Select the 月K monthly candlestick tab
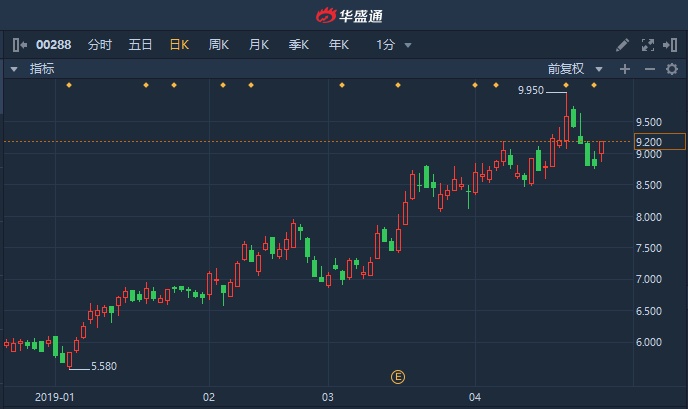688x409 pixels. click(x=258, y=45)
